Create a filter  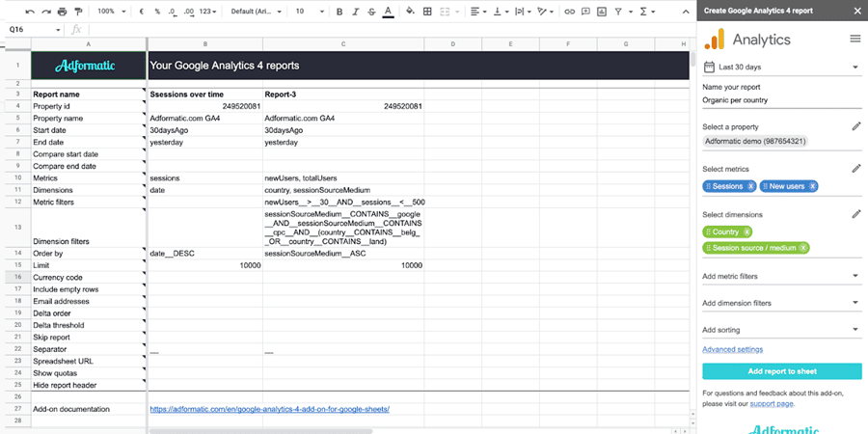618,11
